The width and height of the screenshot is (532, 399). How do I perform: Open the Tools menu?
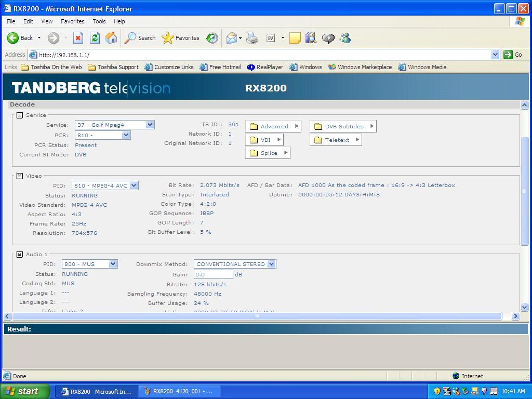(99, 21)
